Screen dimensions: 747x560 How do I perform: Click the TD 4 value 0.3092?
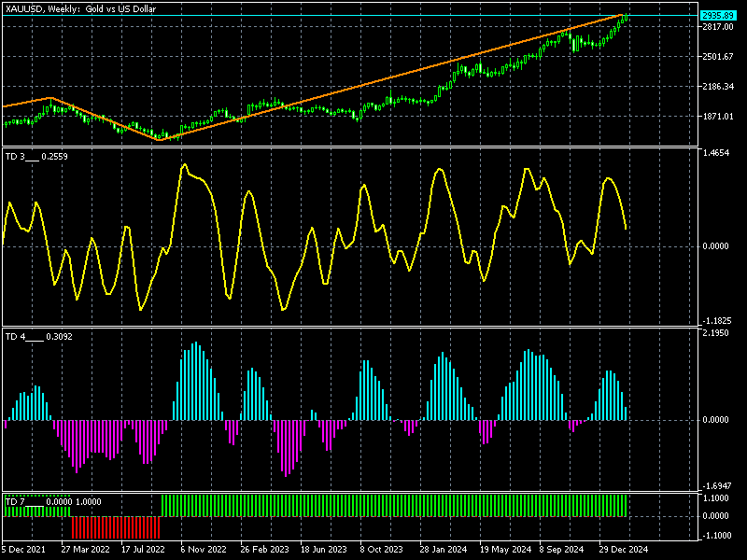(x=59, y=337)
